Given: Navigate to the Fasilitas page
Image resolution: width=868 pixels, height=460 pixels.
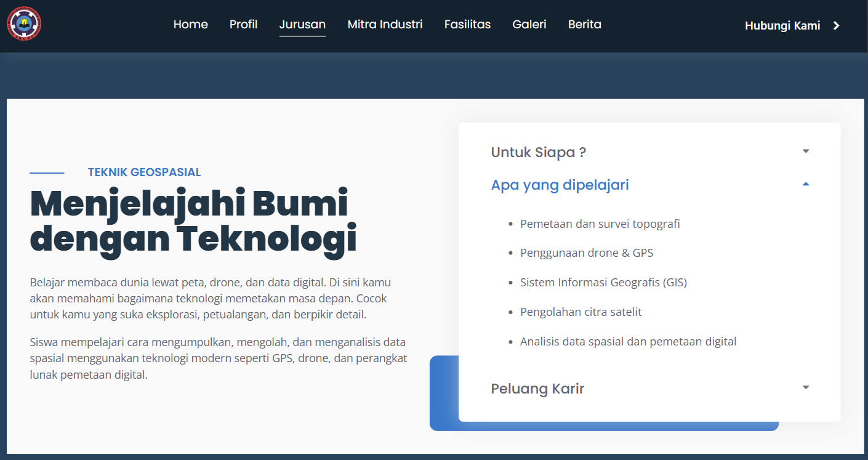Looking at the screenshot, I should coord(467,25).
